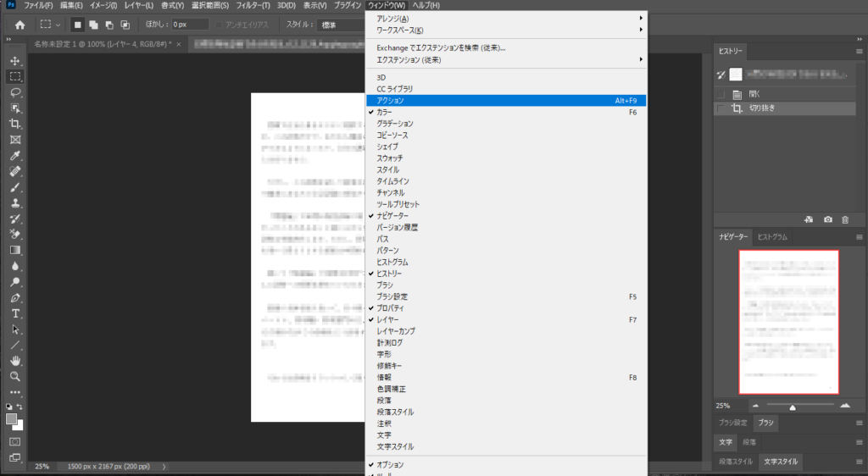Image resolution: width=868 pixels, height=476 pixels.
Task: Select the Frame tool
Action: coord(15,140)
